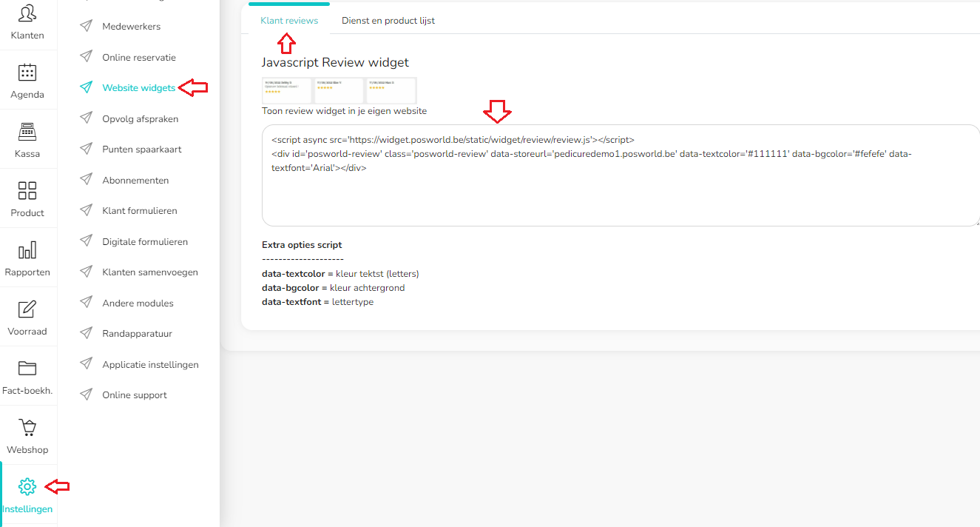This screenshot has width=980, height=527.
Task: Open the Voorraad edit icon
Action: (27, 309)
